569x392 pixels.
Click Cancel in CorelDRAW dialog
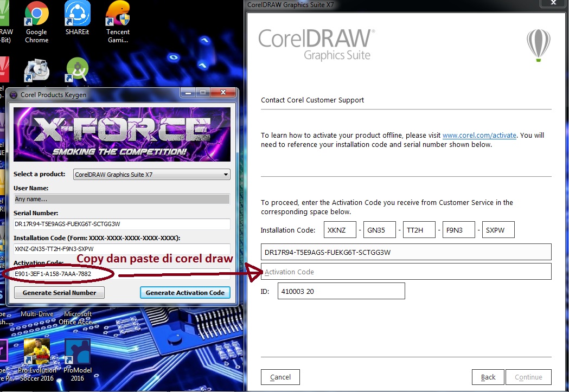coord(280,377)
